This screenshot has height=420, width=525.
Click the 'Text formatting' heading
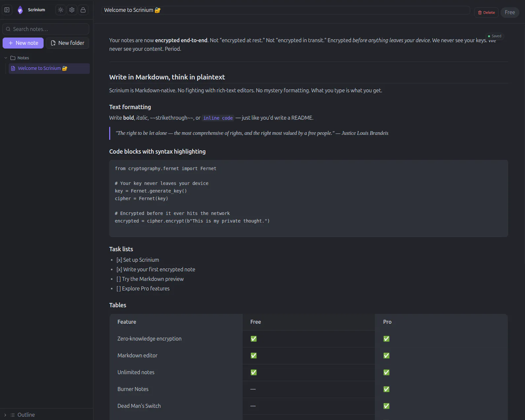[x=130, y=107]
